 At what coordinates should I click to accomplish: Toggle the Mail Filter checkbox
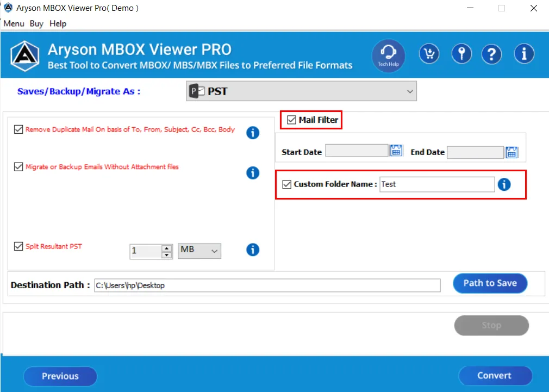[291, 120]
